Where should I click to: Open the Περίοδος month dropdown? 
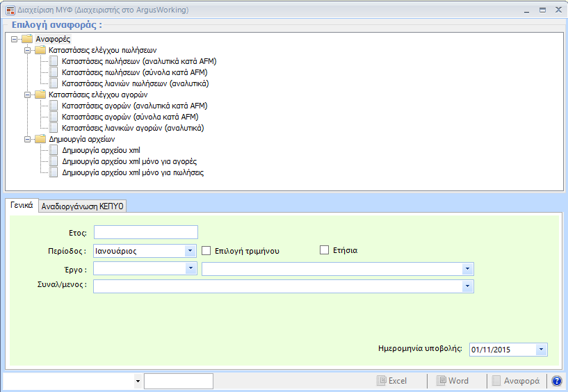(190, 251)
